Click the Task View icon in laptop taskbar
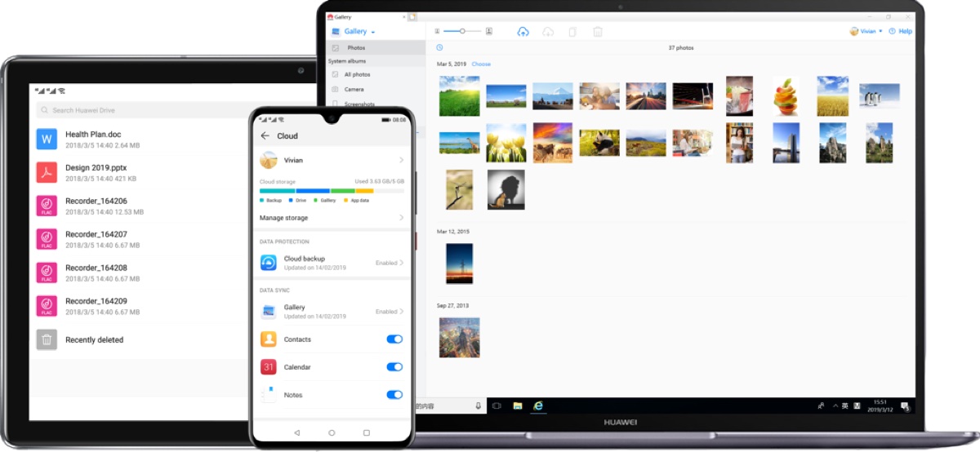The image size is (980, 452). coord(495,405)
